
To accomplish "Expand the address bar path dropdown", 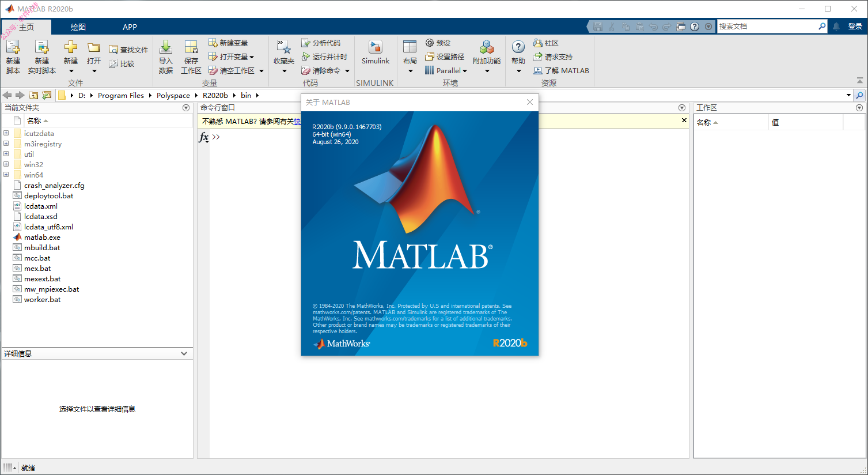I will pyautogui.click(x=848, y=95).
